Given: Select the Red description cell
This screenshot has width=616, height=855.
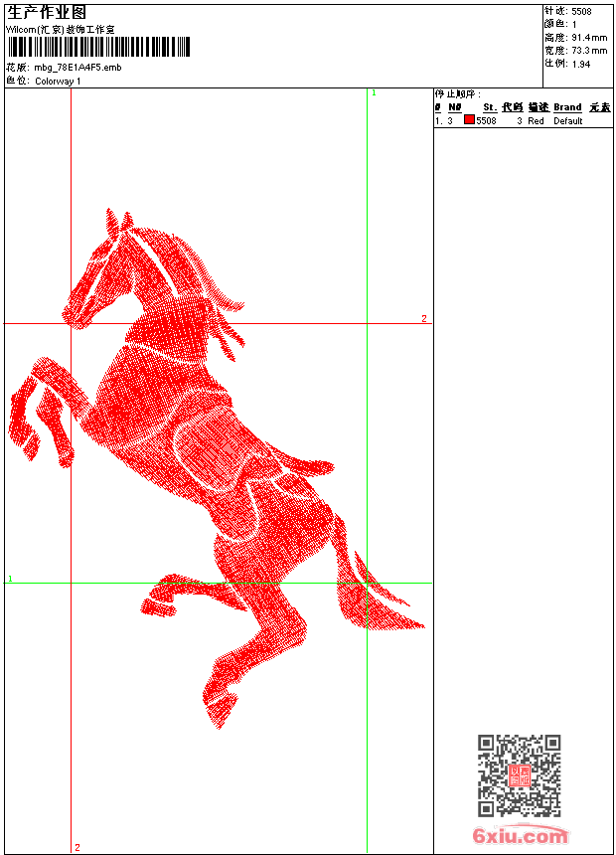Looking at the screenshot, I should [x=536, y=120].
